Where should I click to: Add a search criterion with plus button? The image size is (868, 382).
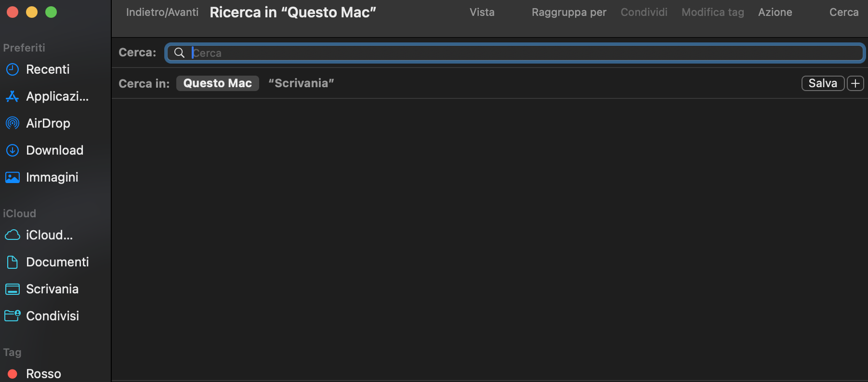(x=855, y=83)
